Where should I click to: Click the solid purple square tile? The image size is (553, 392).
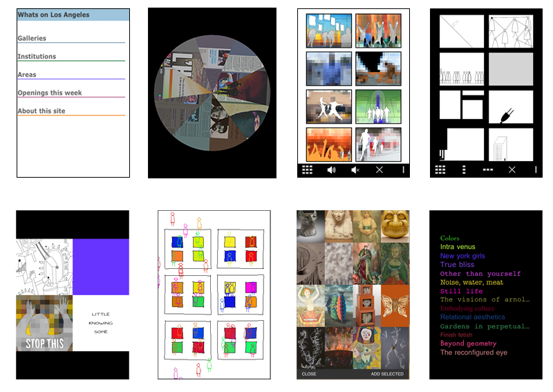click(101, 267)
